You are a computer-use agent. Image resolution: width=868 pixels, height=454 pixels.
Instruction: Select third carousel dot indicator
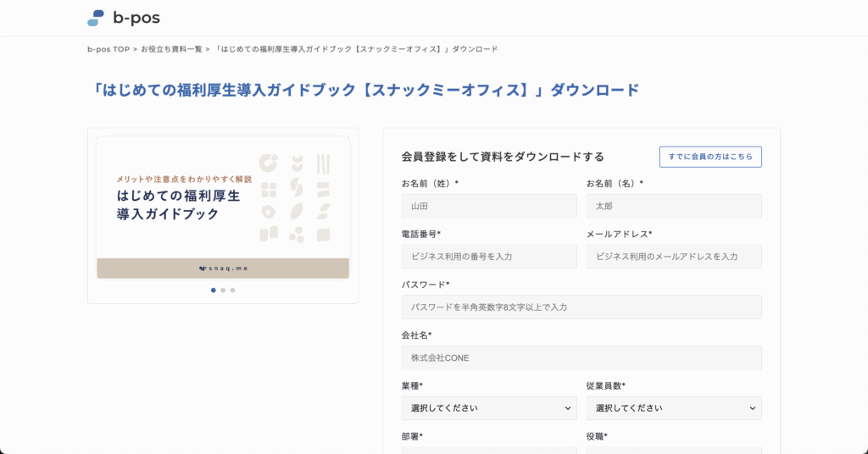click(232, 291)
